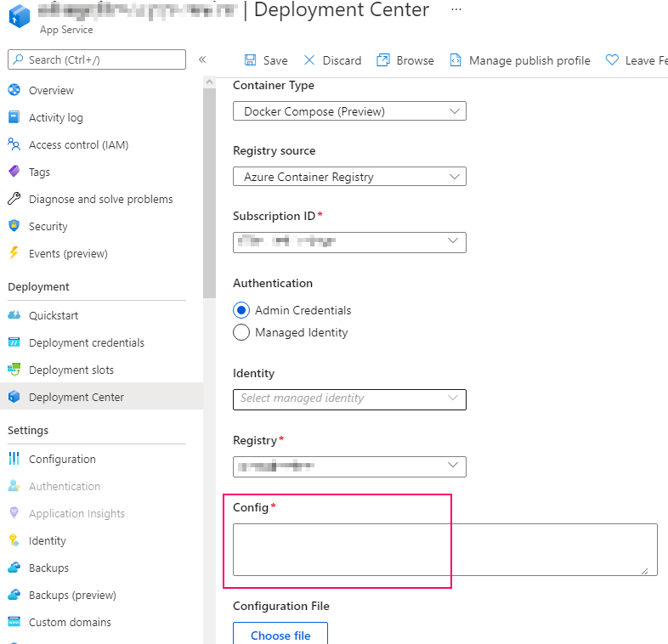
Task: Click the Manage publish profile file icon
Action: click(456, 60)
